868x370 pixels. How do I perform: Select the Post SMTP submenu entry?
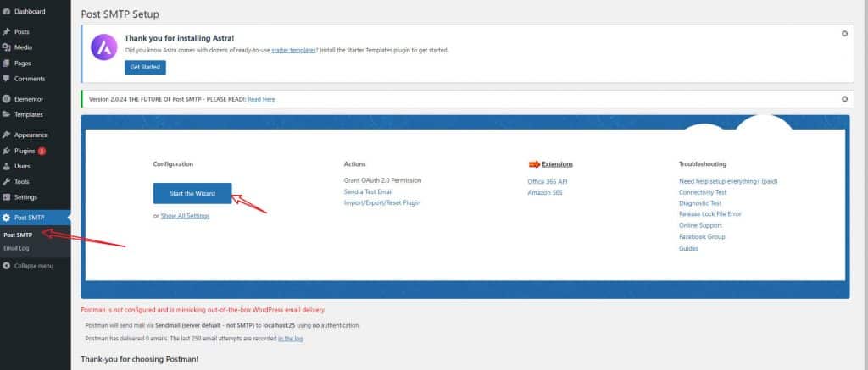18,235
